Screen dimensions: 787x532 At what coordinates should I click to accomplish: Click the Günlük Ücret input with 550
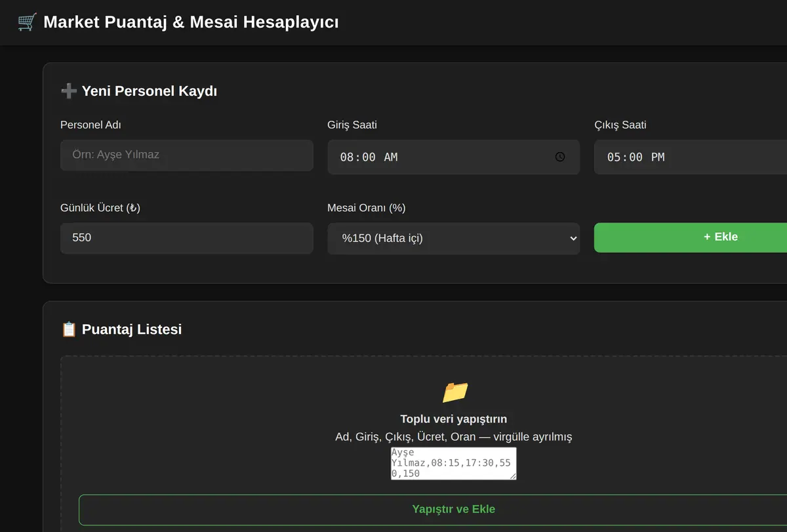pyautogui.click(x=187, y=238)
